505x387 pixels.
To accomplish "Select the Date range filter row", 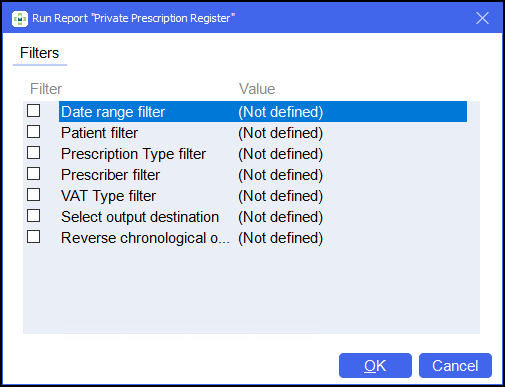I will point(263,112).
